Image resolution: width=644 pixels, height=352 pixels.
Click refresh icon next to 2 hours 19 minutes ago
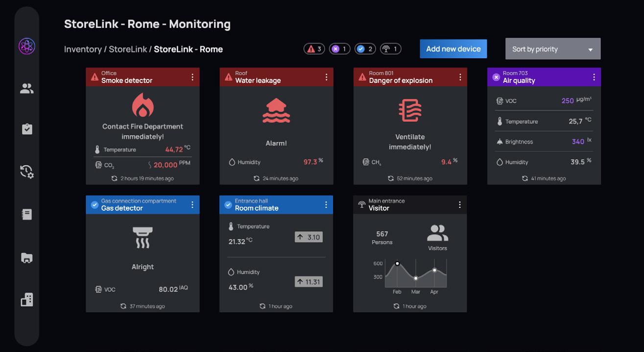click(114, 178)
